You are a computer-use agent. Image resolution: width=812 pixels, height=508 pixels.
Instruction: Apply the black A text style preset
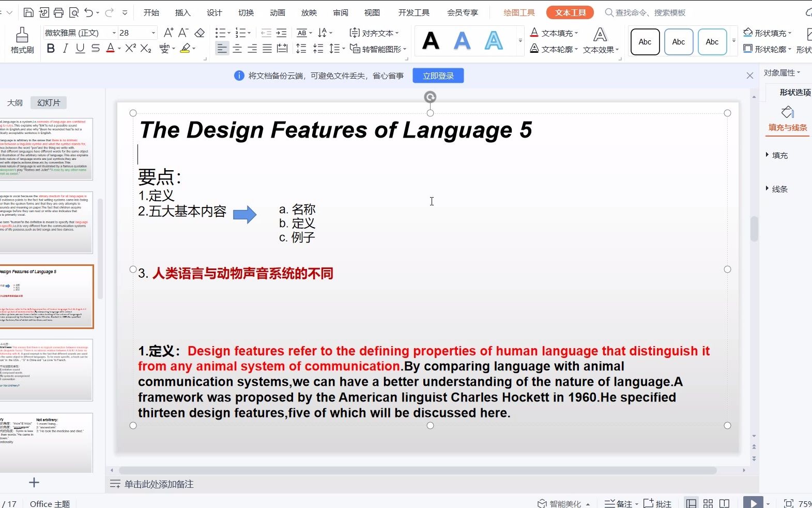tap(431, 40)
